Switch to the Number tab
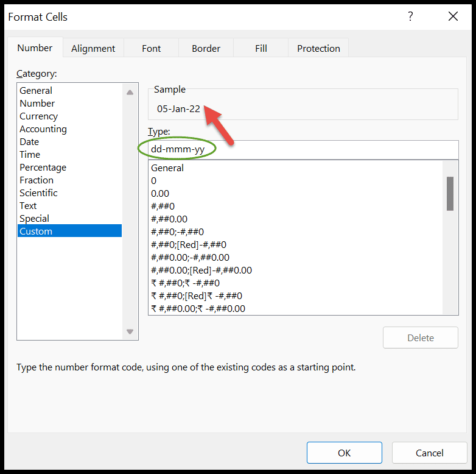The width and height of the screenshot is (476, 474). coord(35,48)
